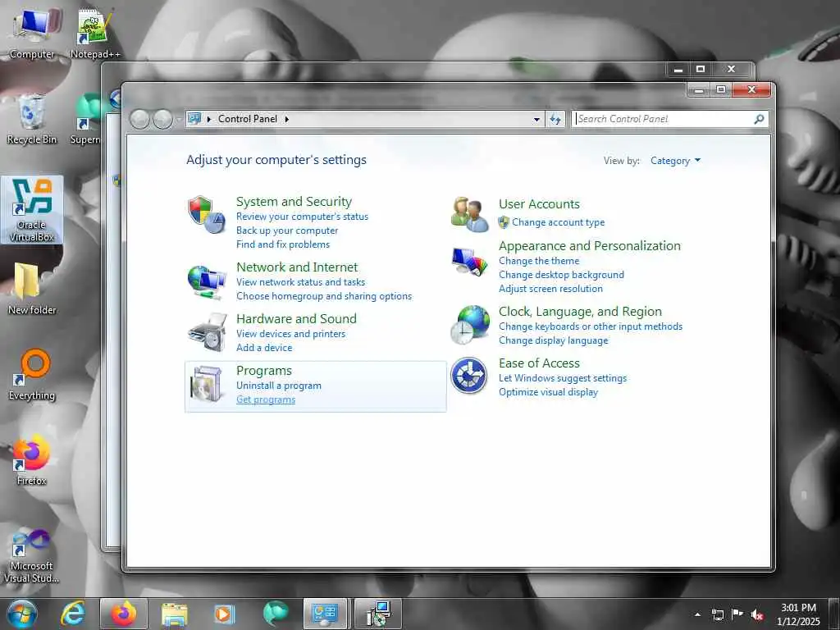Viewport: 840px width, 630px height.
Task: Select the Notepad++ desktop shortcut
Action: pos(94,33)
